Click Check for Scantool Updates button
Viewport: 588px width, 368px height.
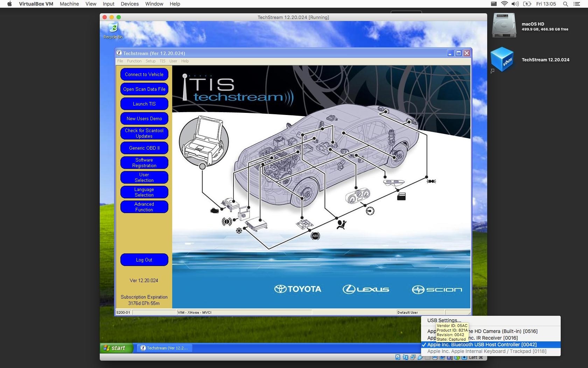click(x=144, y=133)
